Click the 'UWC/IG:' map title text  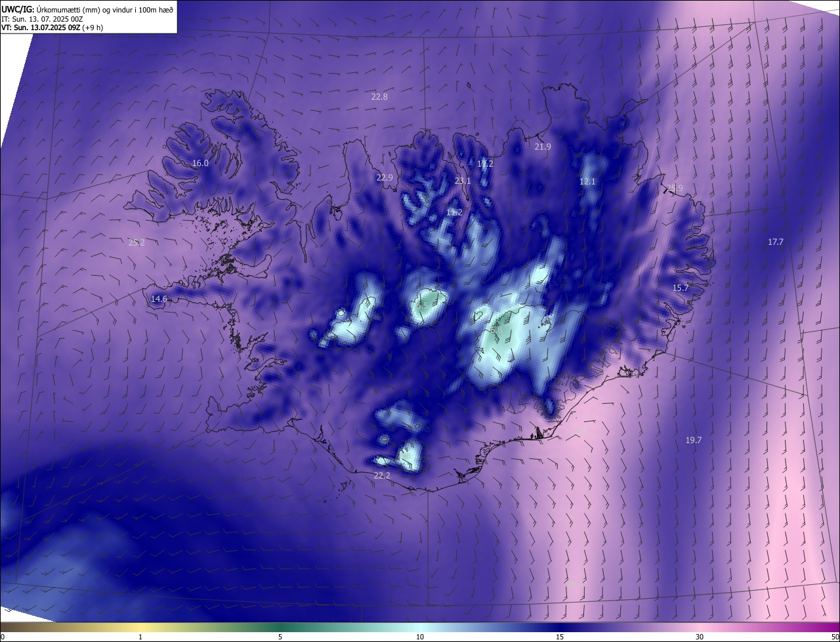pyautogui.click(x=18, y=9)
